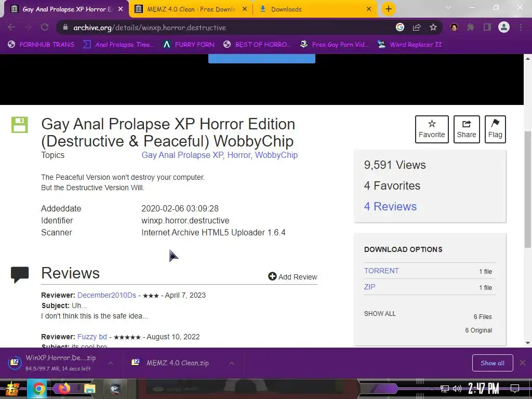Screen dimensions: 532x399
Task: Download the TORRENT option
Action: 381,271
